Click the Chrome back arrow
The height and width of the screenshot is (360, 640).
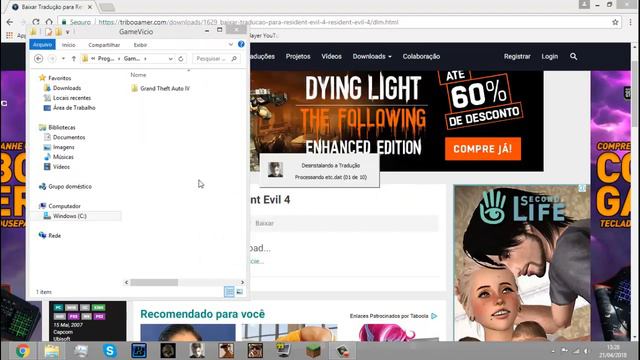coord(10,22)
